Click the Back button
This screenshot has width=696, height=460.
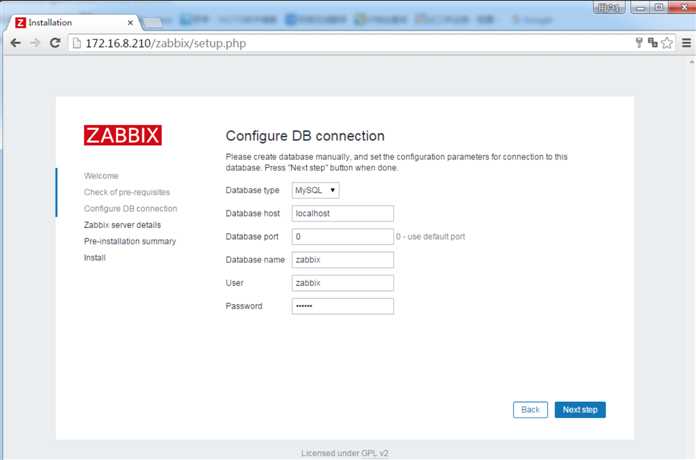[530, 409]
